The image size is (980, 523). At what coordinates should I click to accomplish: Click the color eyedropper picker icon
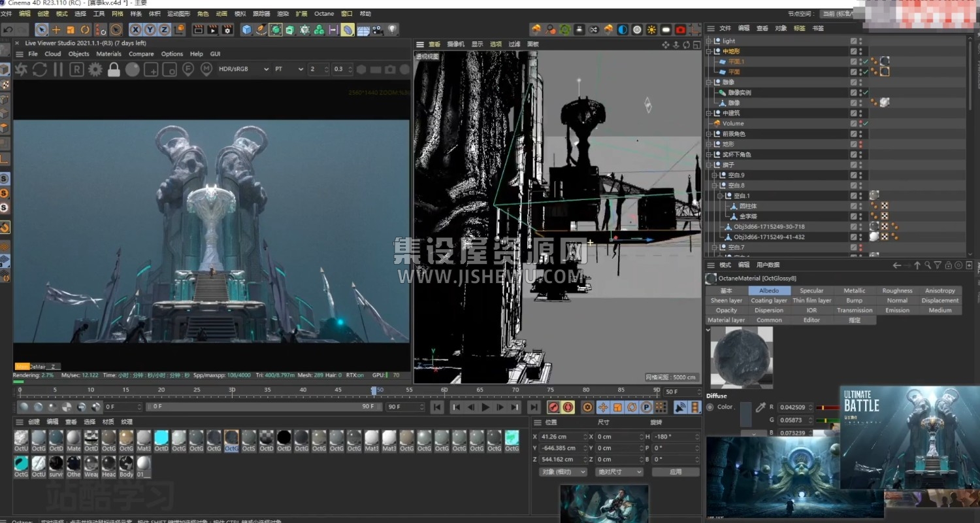click(x=760, y=407)
